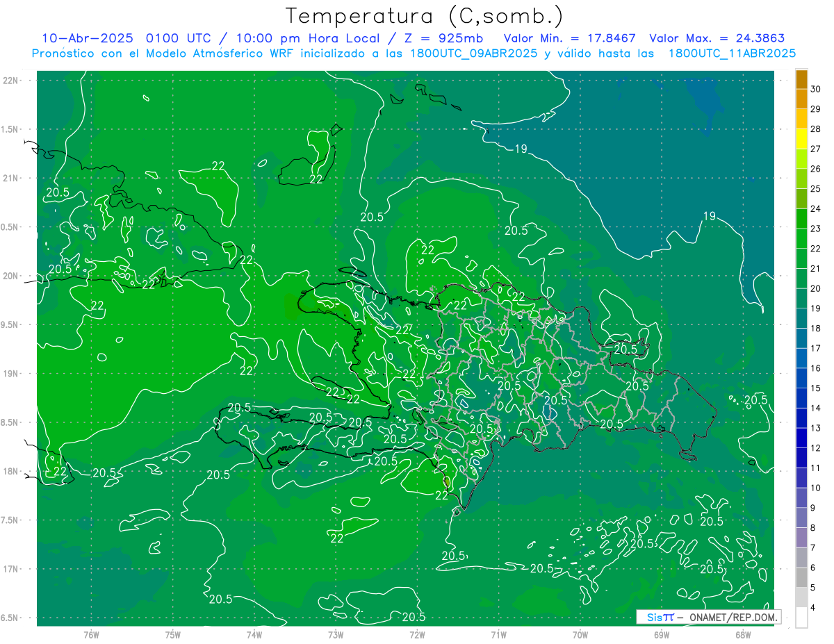Click legend value '17'
This screenshot has height=644, width=834.
[x=816, y=349]
